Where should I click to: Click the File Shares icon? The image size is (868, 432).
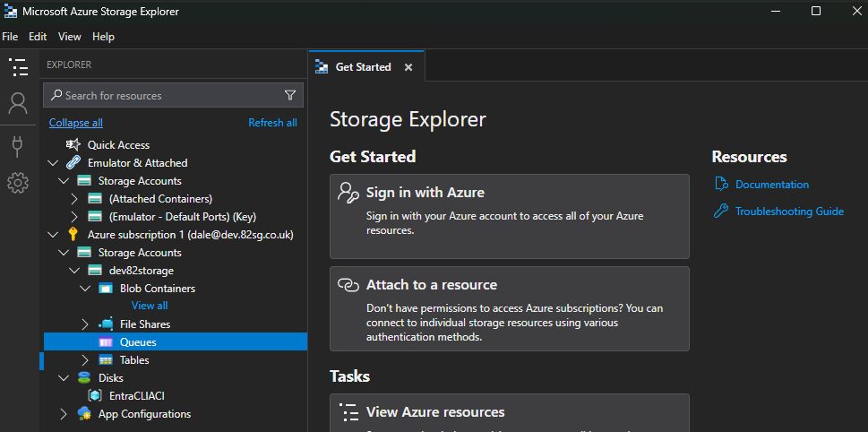tap(105, 324)
